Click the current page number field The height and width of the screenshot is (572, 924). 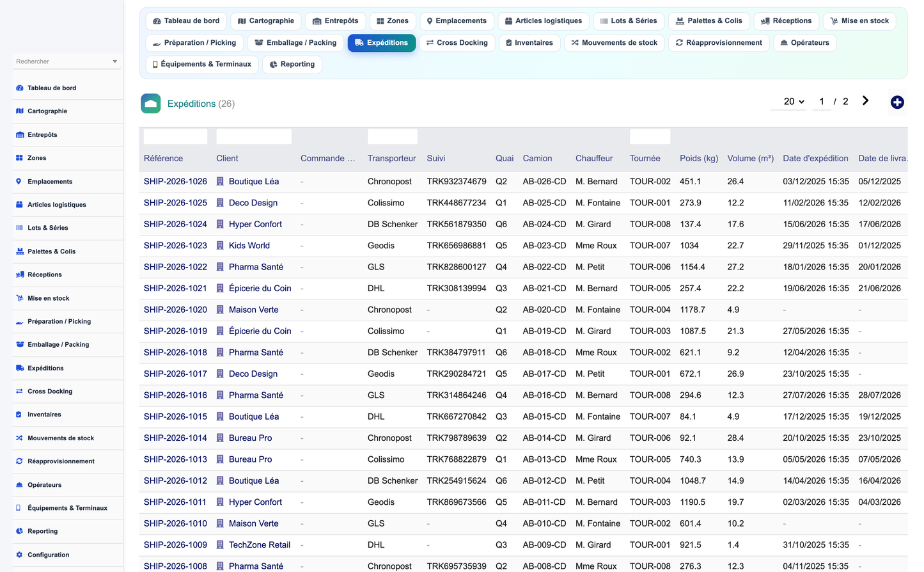point(822,102)
